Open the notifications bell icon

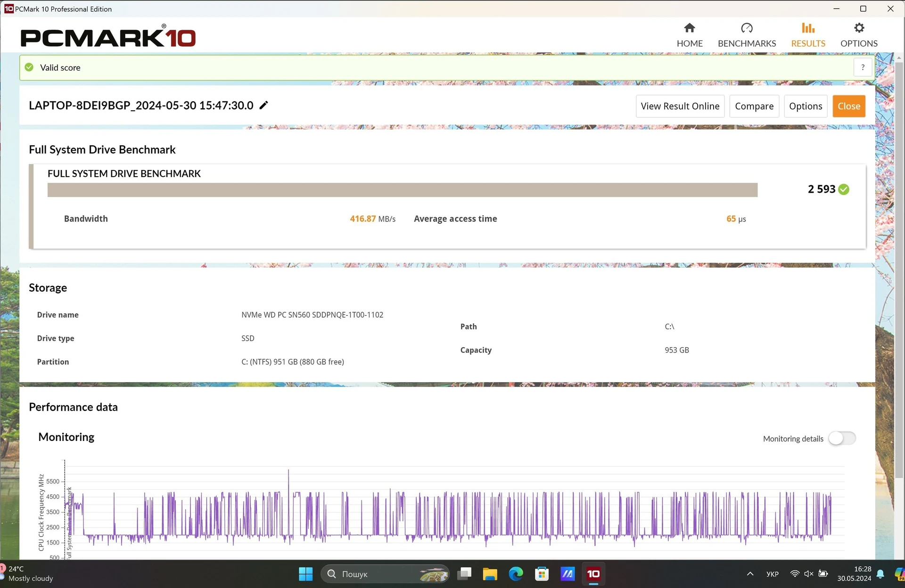click(x=880, y=574)
